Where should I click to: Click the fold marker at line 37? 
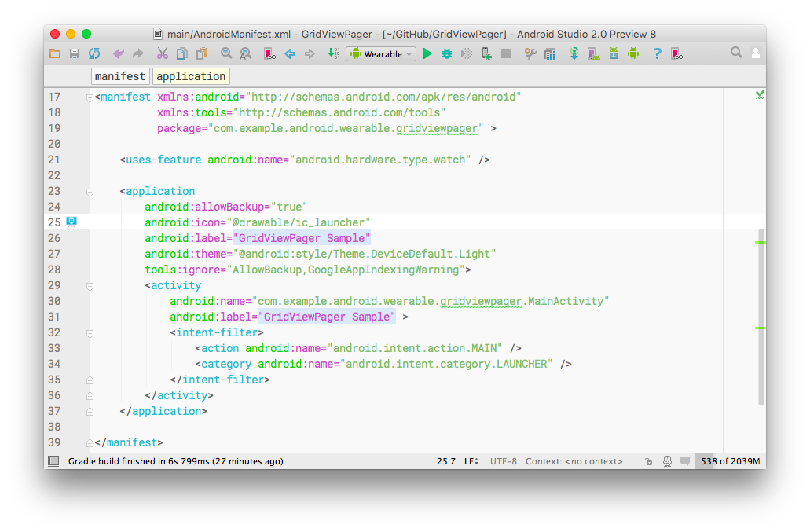click(90, 412)
